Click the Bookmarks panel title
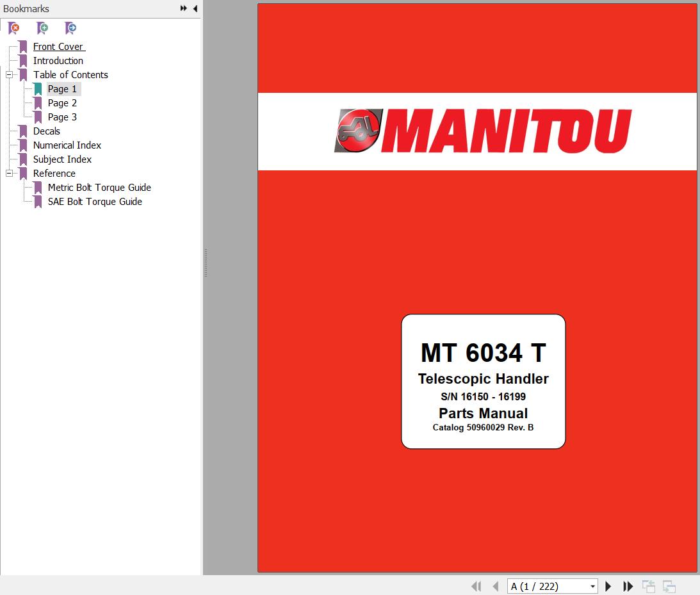The width and height of the screenshot is (700, 595). (x=26, y=8)
